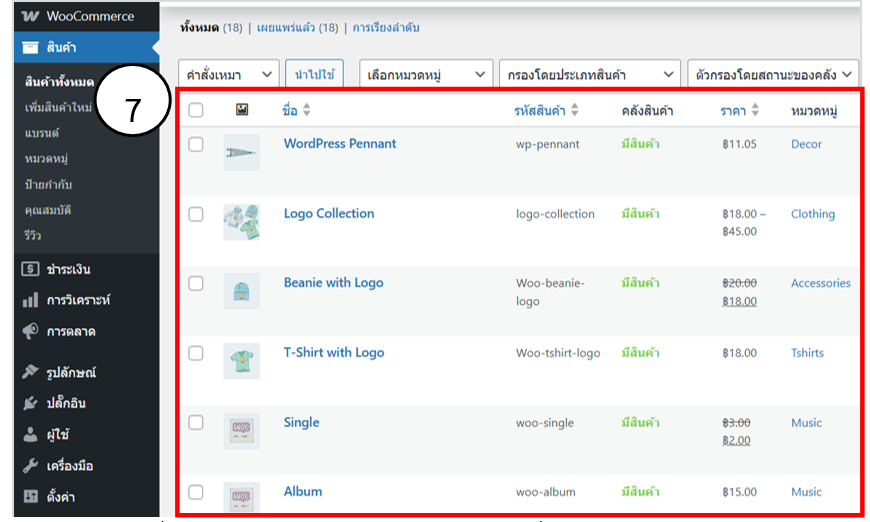870x522 pixels.
Task: Click the image column header icon
Action: point(241,110)
